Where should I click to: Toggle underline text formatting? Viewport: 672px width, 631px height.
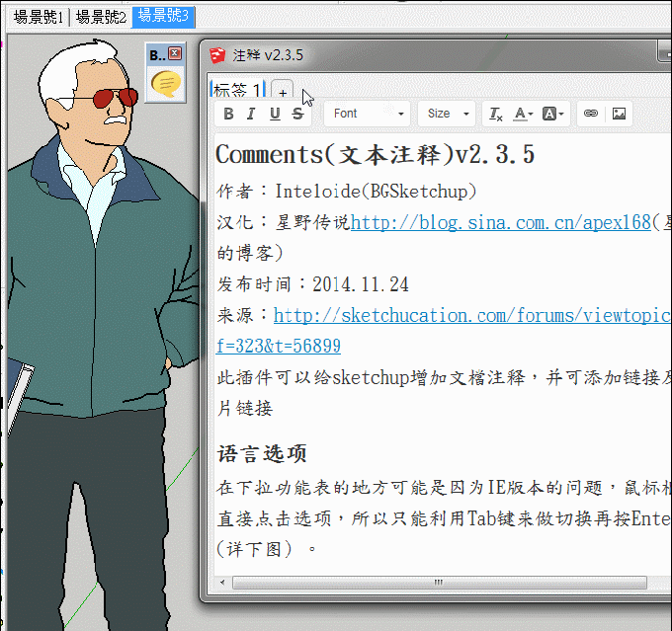pos(275,114)
